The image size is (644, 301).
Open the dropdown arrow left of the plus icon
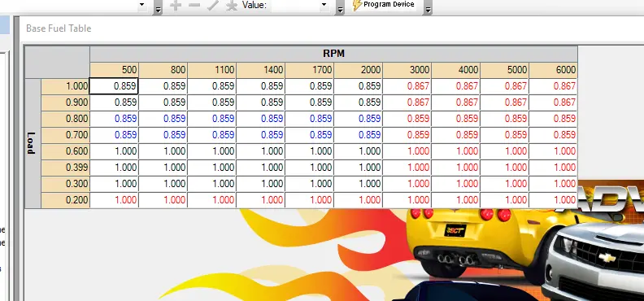point(142,5)
